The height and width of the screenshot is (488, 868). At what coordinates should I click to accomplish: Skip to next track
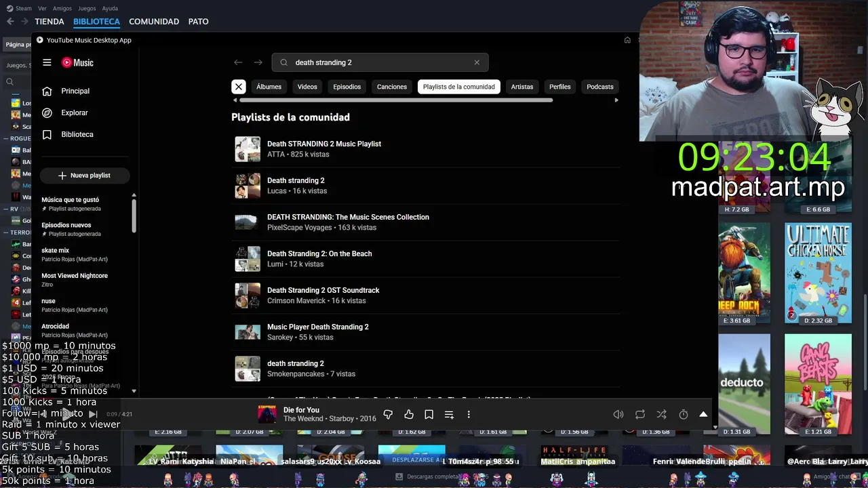tap(93, 414)
